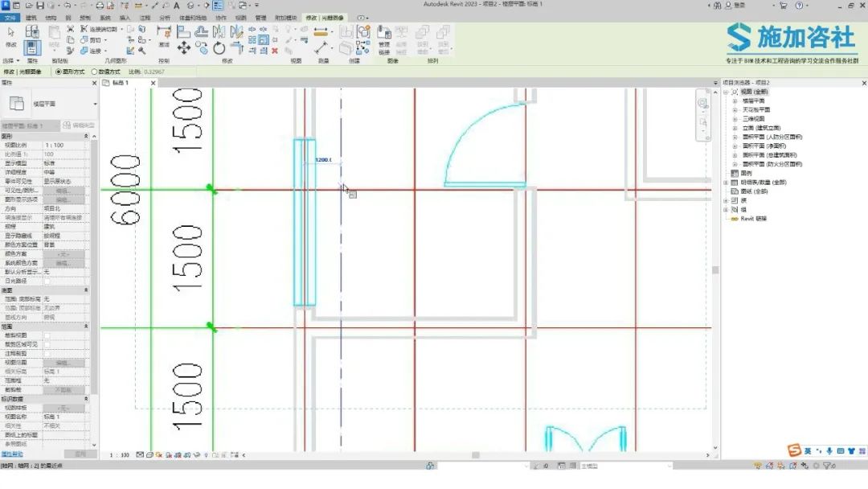The image size is (868, 489).
Task: Select the Align tool
Action: coord(184,31)
